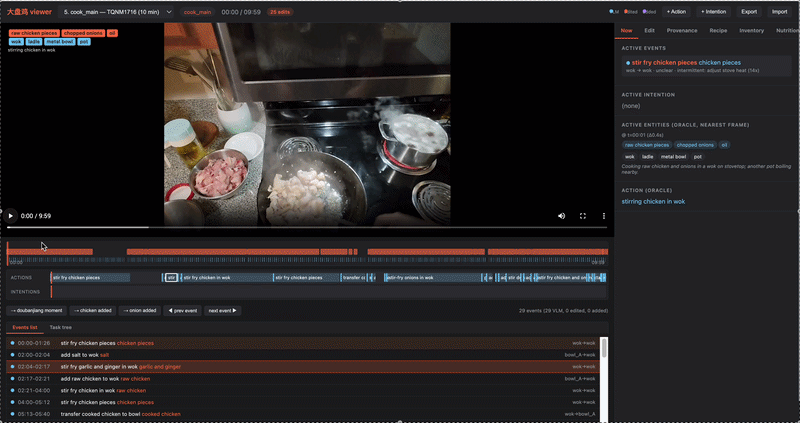Click the Export button
Image resolution: width=800 pixels, height=423 pixels.
pyautogui.click(x=749, y=12)
